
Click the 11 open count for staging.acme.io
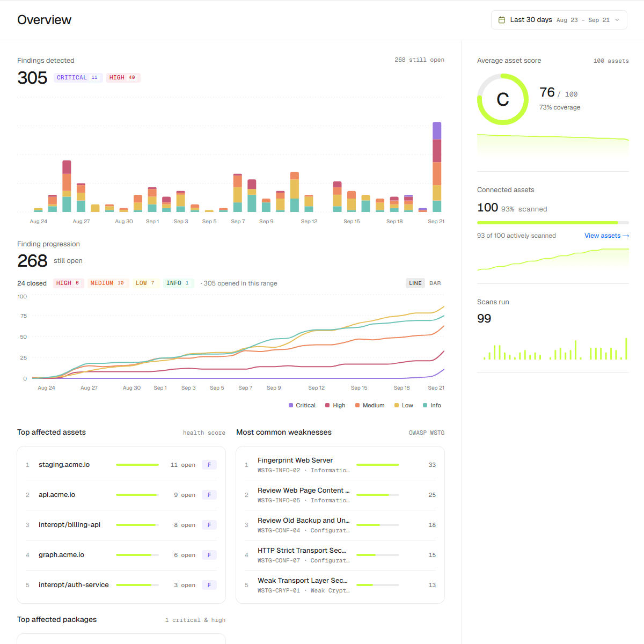[182, 465]
